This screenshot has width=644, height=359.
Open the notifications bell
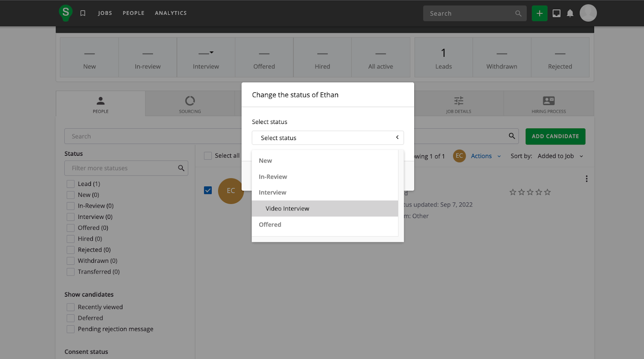pyautogui.click(x=570, y=13)
